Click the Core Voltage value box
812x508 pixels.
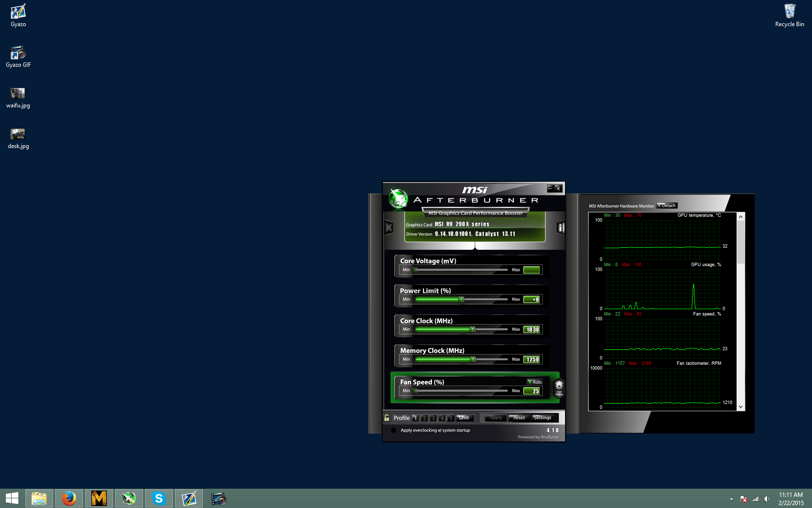pos(532,270)
